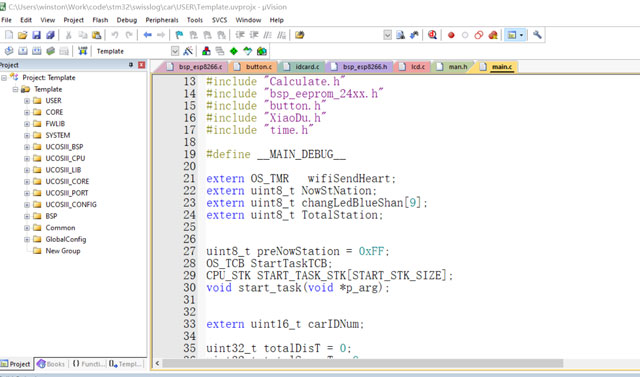Screen dimensions: 640x377
Task: Click the Save file toolbar icon
Action: coord(36,35)
